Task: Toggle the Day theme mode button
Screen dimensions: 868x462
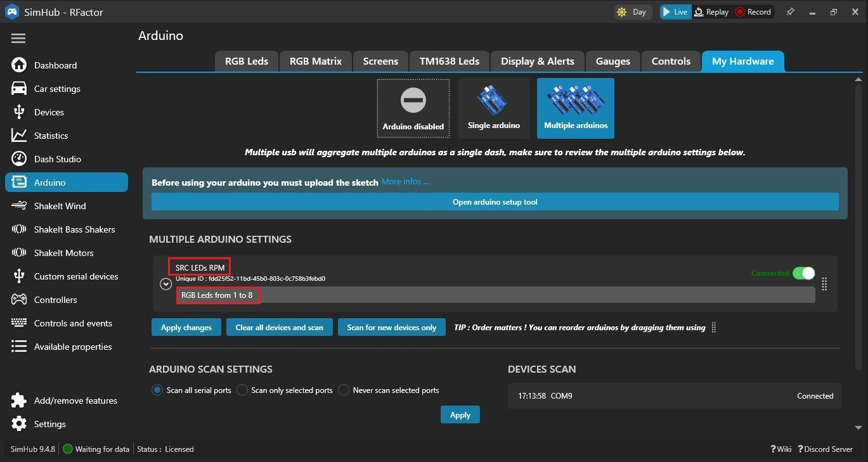Action: pos(632,12)
